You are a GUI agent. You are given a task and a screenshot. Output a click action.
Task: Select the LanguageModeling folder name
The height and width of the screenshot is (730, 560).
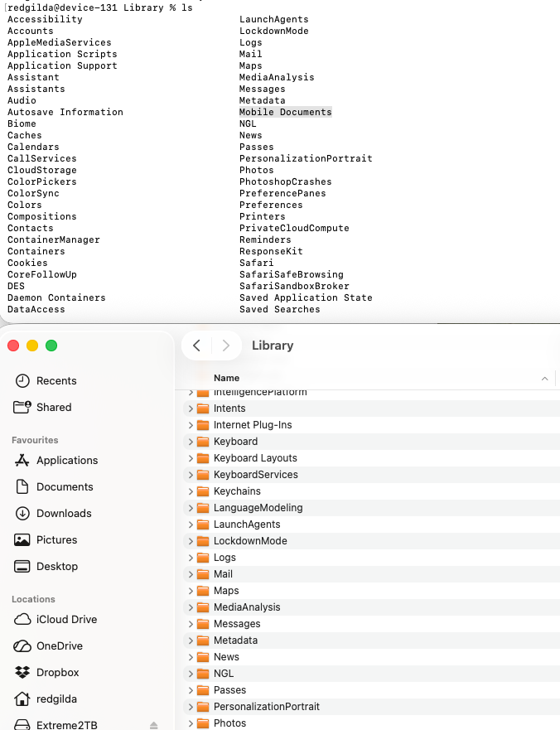pos(258,508)
